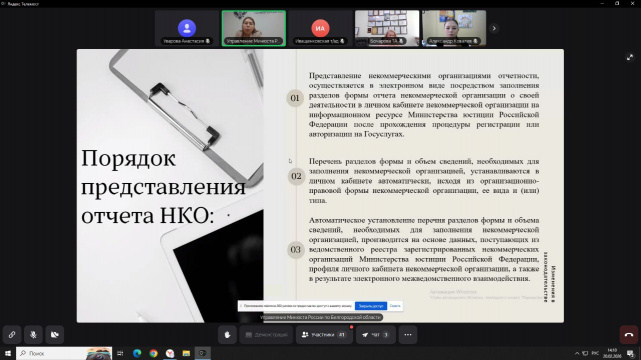Select Александр Ковачев video tile
This screenshot has height=360, width=641.
coord(454,28)
